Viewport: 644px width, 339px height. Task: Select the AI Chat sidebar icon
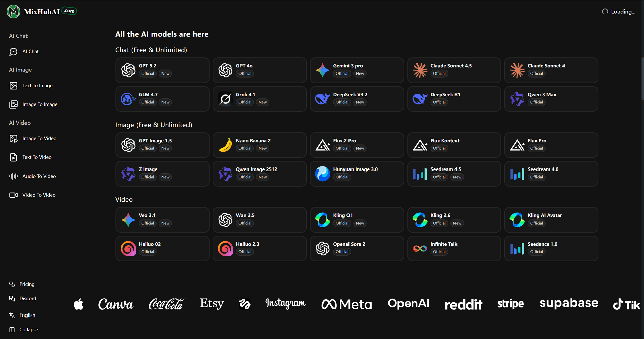[13, 51]
